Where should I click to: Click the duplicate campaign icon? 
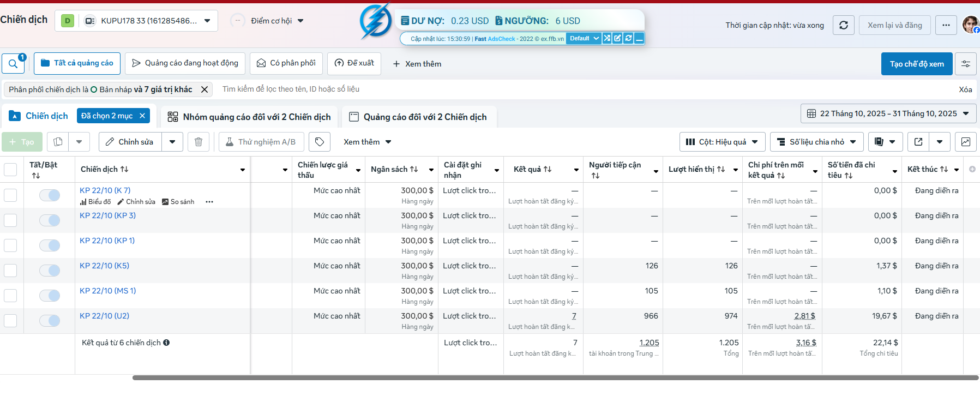coord(58,142)
